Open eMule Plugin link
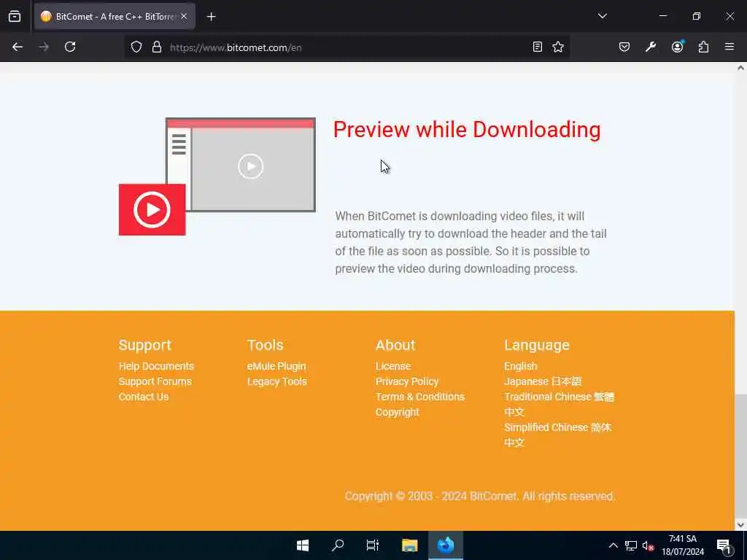The image size is (747, 560). 276,366
